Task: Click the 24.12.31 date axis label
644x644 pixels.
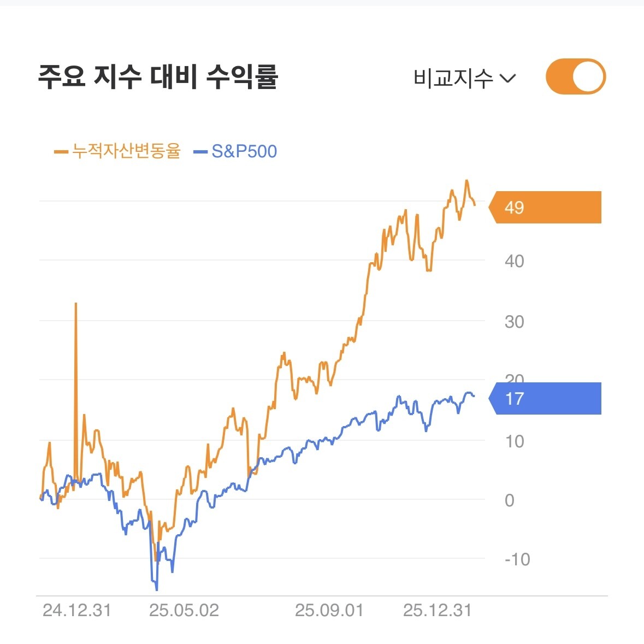Action: click(x=76, y=610)
